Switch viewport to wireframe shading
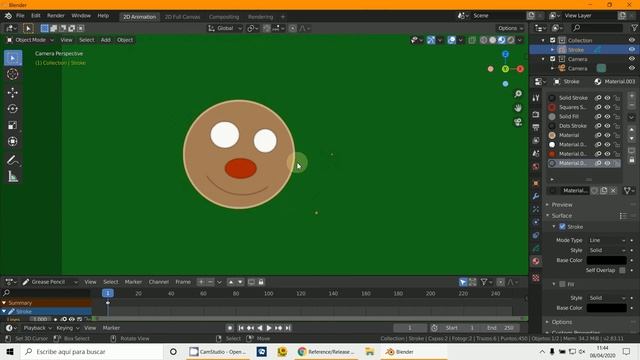The width and height of the screenshot is (640, 360). pyautogui.click(x=484, y=40)
